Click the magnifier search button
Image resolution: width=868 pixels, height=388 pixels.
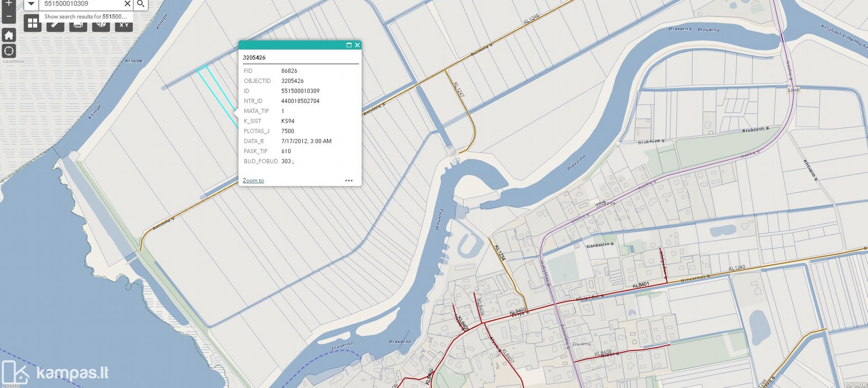coord(141,4)
